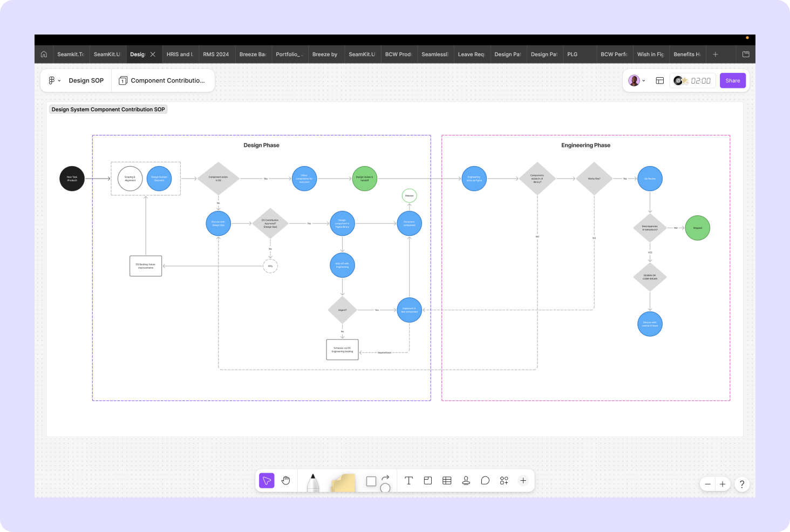Select the Section tool
790x532 pixels.
tap(428, 481)
